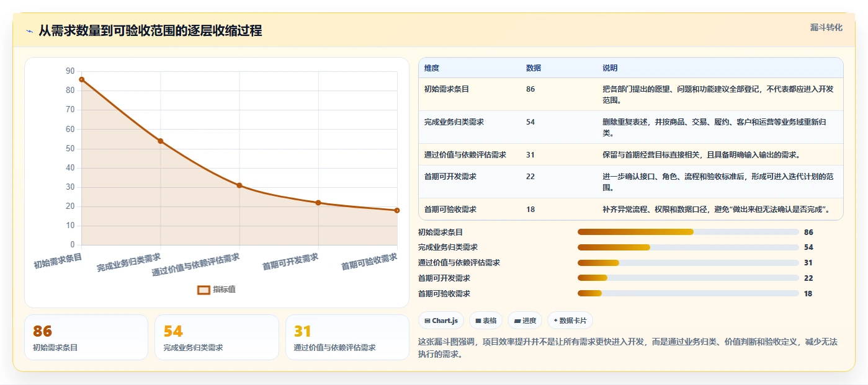Click the 指标值 legend color box

tap(204, 290)
